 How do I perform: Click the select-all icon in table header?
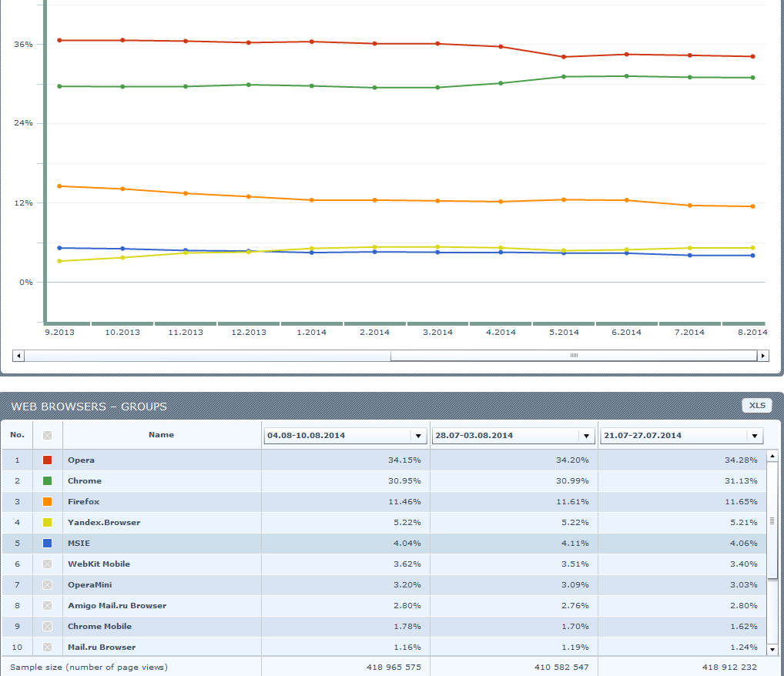click(48, 435)
